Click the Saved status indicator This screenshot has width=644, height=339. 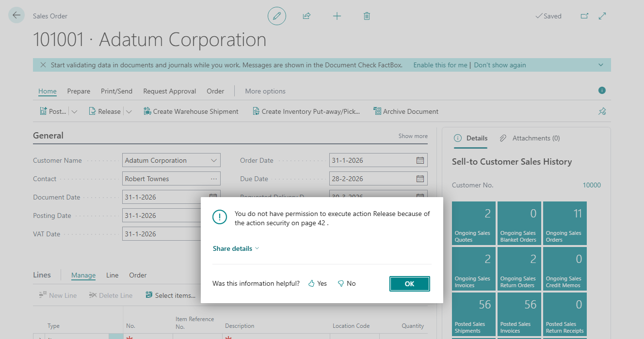pos(548,16)
